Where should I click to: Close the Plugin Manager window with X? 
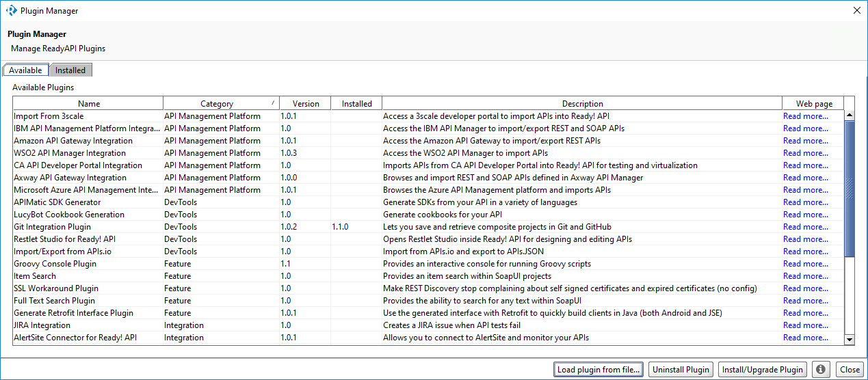coord(856,10)
